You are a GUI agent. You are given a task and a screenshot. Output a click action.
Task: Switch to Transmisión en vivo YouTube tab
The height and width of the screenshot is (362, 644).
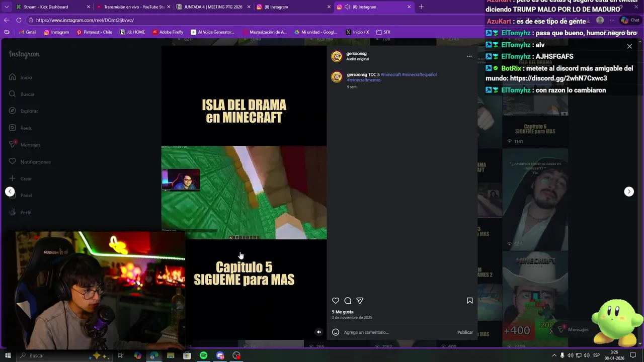[133, 7]
